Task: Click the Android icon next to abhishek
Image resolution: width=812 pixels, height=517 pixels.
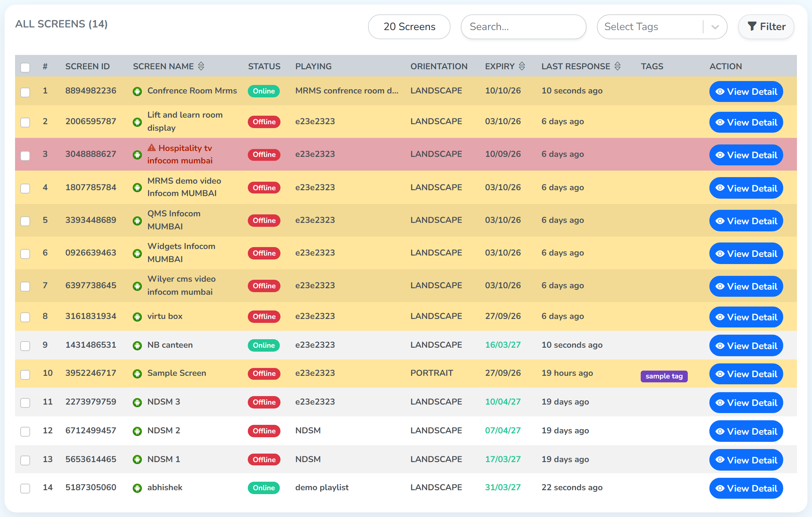Action: (x=137, y=488)
